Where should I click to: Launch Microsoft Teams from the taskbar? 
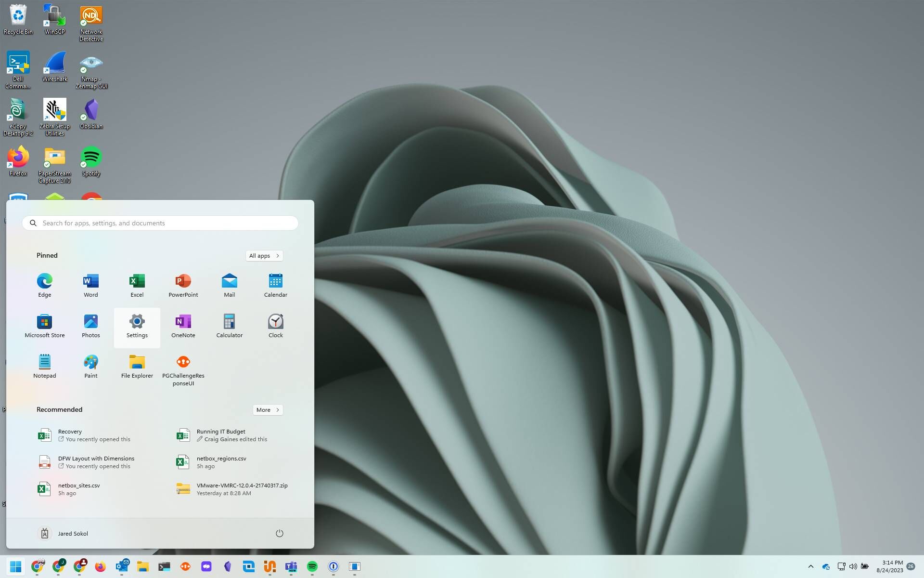pos(291,566)
